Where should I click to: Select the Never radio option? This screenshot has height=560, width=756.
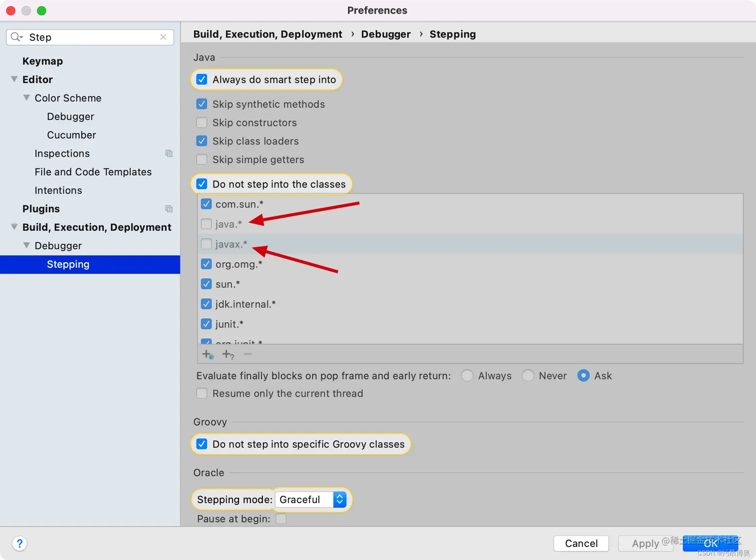click(x=528, y=376)
